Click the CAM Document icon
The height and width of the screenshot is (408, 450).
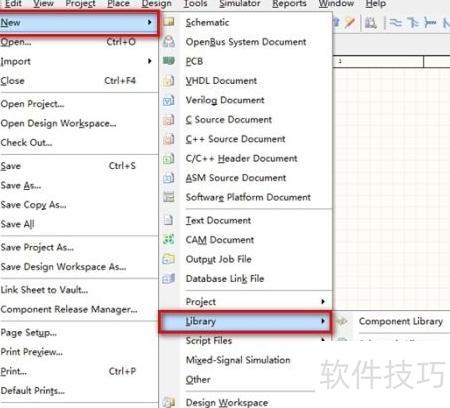(169, 239)
